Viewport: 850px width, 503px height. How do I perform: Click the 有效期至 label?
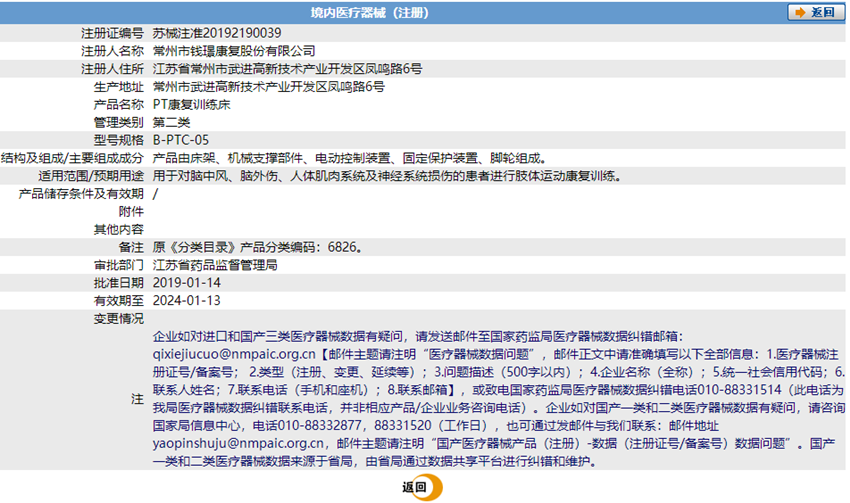click(x=119, y=301)
